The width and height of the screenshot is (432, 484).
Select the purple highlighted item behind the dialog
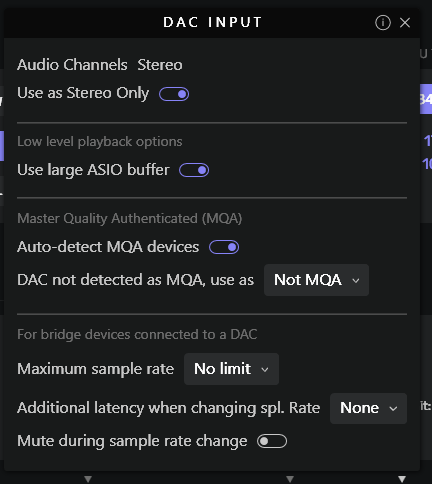tap(426, 99)
